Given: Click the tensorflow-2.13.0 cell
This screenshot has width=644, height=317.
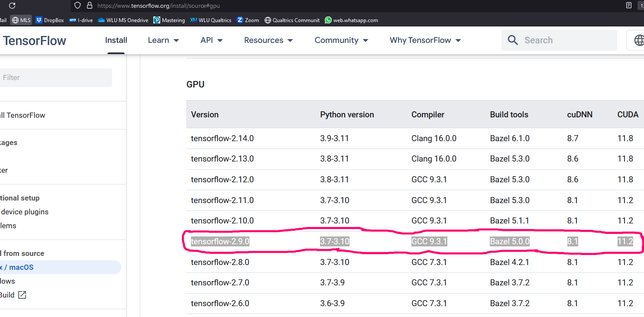Looking at the screenshot, I should 222,159.
